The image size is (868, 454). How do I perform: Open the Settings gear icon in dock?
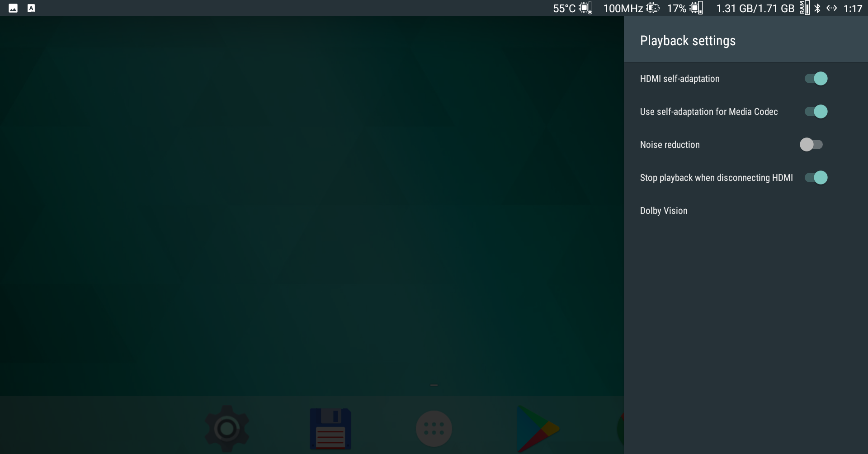pos(227,428)
